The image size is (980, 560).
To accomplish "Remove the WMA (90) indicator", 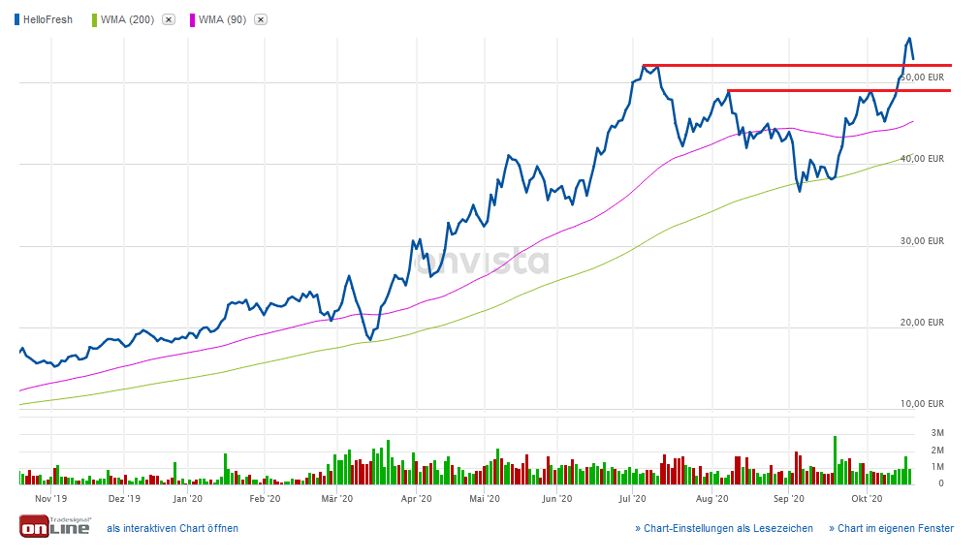I will (x=261, y=19).
